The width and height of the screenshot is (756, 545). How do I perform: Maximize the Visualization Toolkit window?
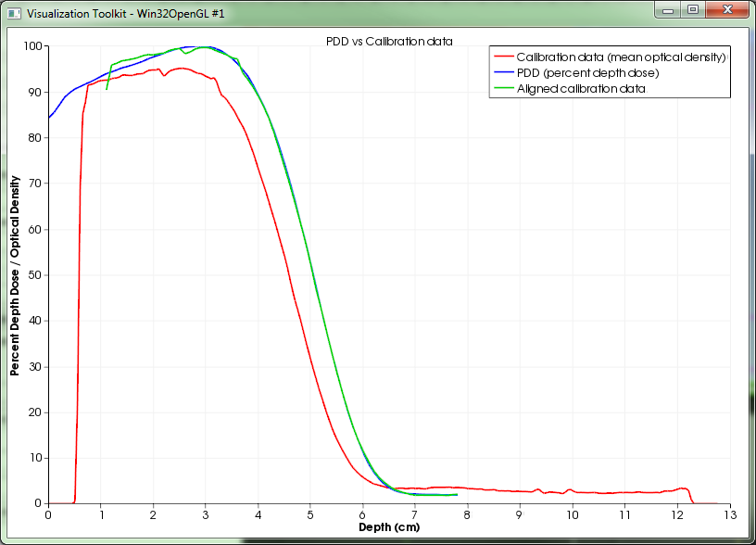(x=692, y=10)
